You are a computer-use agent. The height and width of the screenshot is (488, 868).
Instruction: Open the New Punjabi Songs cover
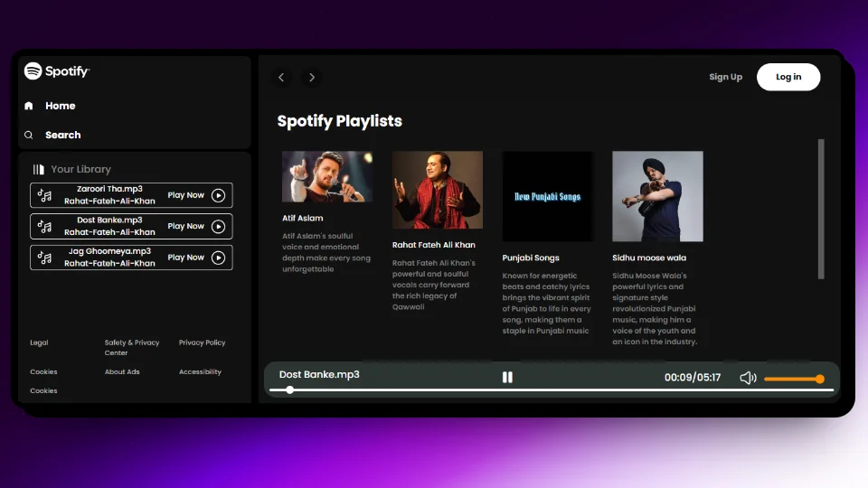548,196
